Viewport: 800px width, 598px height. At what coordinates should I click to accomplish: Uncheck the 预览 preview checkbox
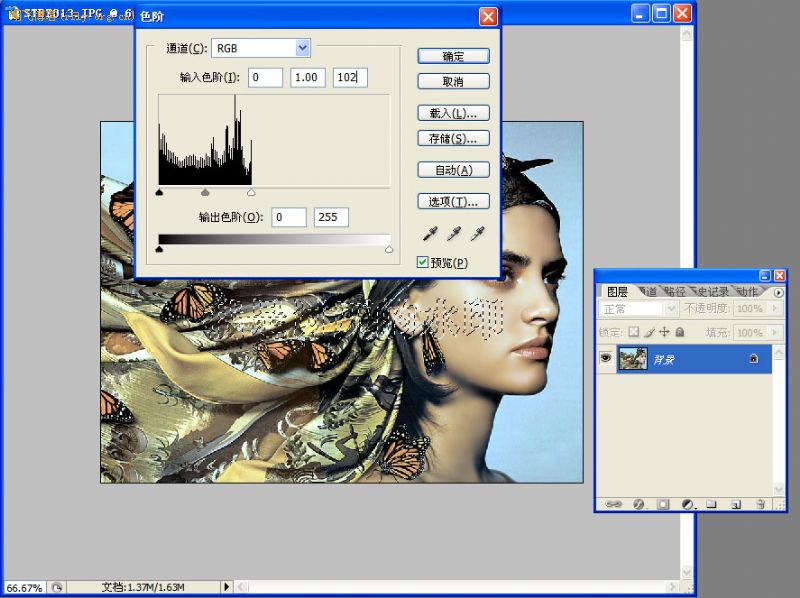(424, 262)
